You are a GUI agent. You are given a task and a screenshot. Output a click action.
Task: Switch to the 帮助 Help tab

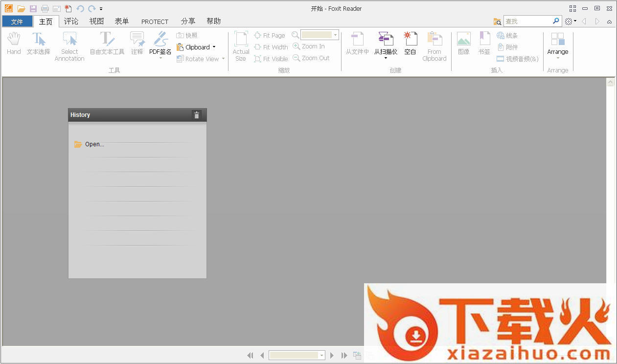tap(213, 21)
